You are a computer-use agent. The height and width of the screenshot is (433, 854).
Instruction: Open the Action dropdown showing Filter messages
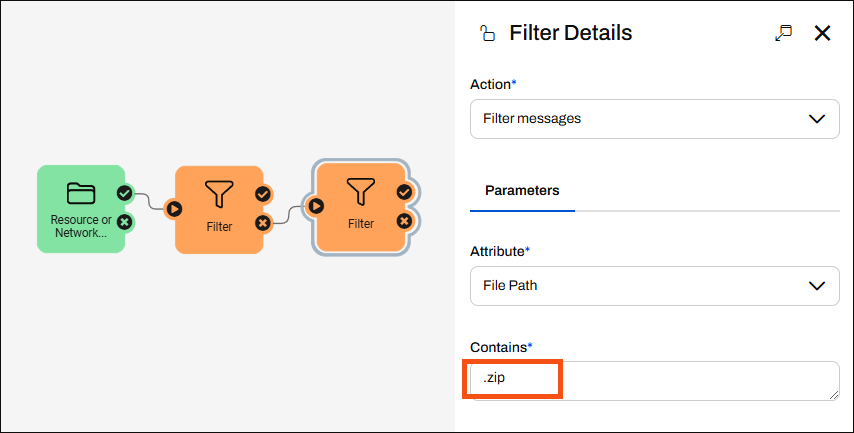click(654, 118)
